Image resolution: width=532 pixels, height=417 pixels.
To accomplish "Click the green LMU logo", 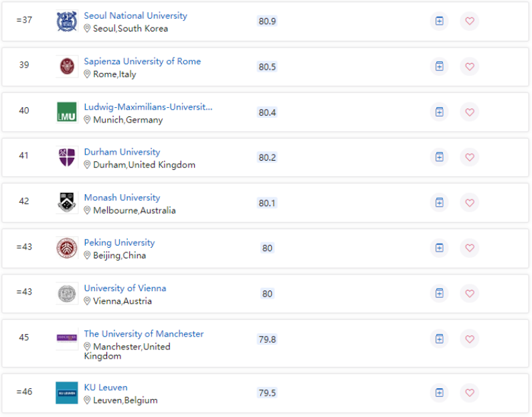I will (67, 112).
